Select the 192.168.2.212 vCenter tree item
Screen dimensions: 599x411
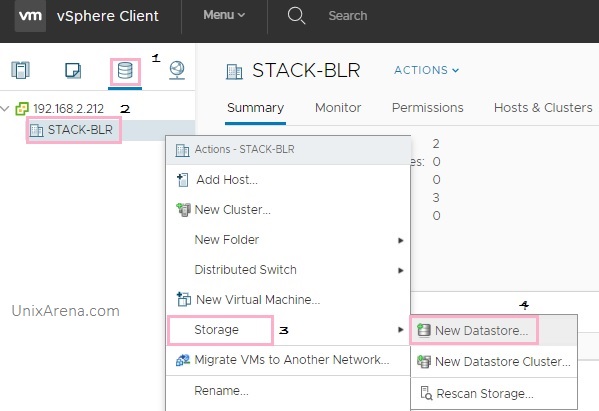click(x=68, y=109)
